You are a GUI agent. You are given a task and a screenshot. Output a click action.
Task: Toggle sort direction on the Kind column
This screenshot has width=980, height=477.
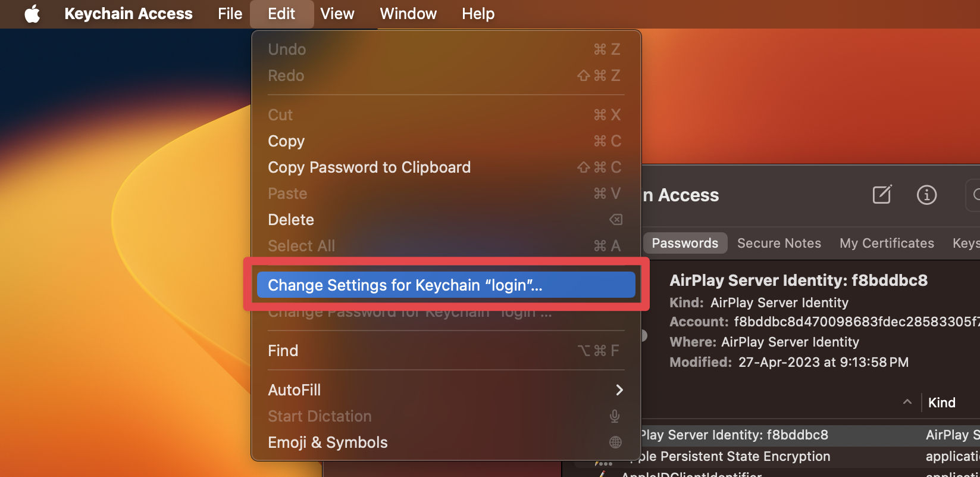click(x=907, y=403)
